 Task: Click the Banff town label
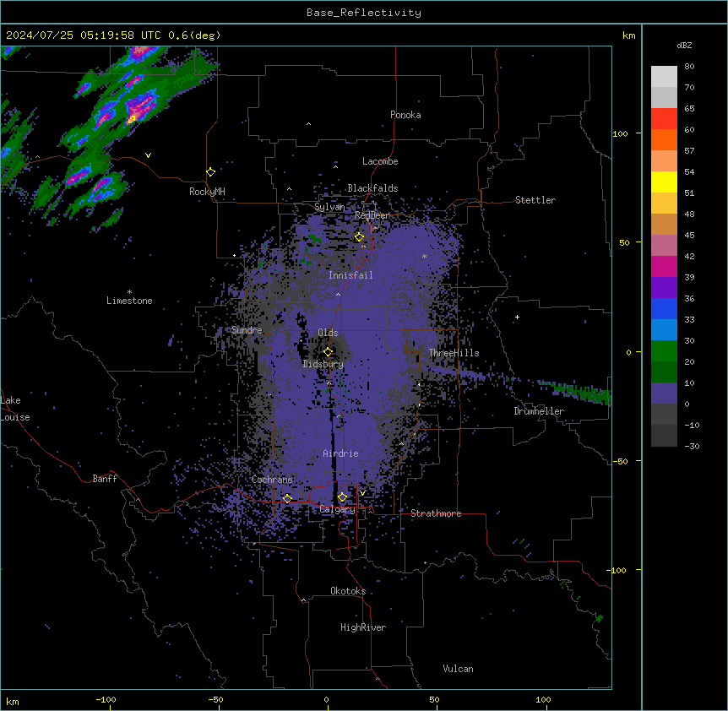click(x=105, y=479)
